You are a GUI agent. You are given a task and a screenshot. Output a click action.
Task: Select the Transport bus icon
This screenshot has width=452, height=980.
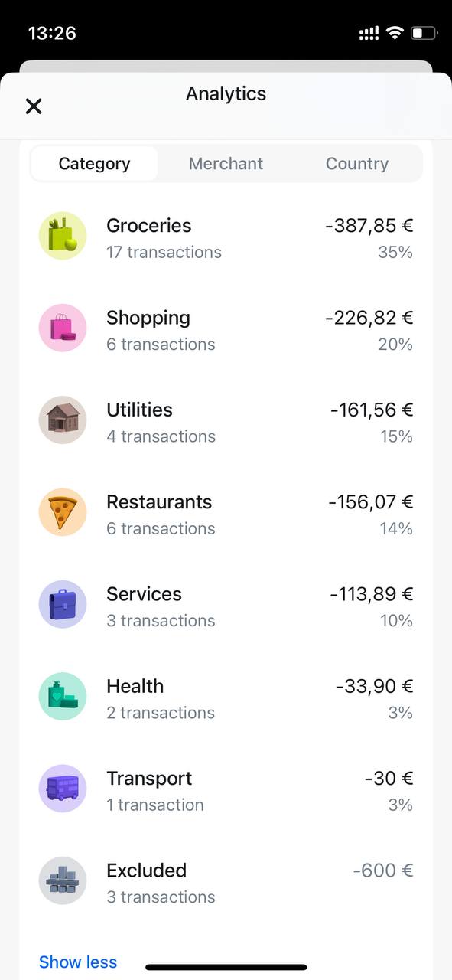[x=63, y=789]
